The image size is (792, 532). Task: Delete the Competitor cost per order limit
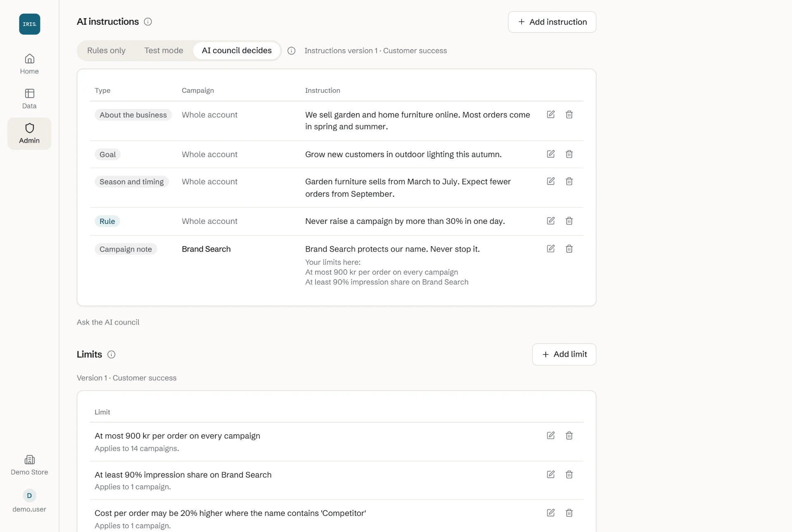[x=569, y=513]
